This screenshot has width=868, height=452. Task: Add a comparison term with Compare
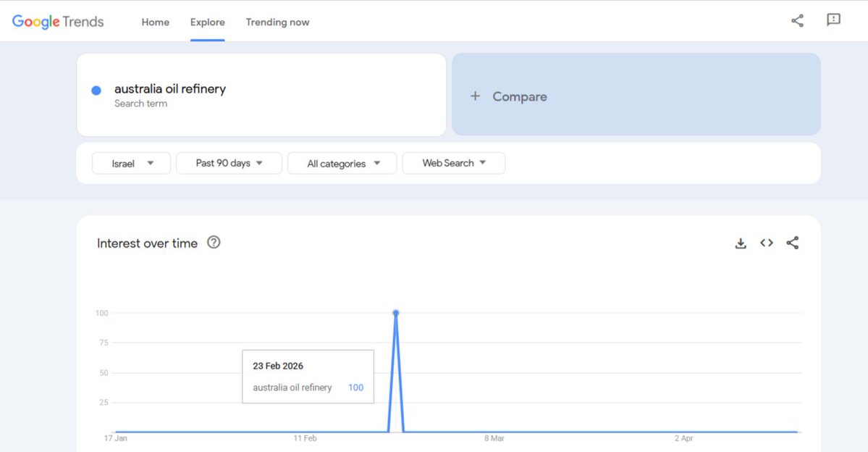point(636,94)
